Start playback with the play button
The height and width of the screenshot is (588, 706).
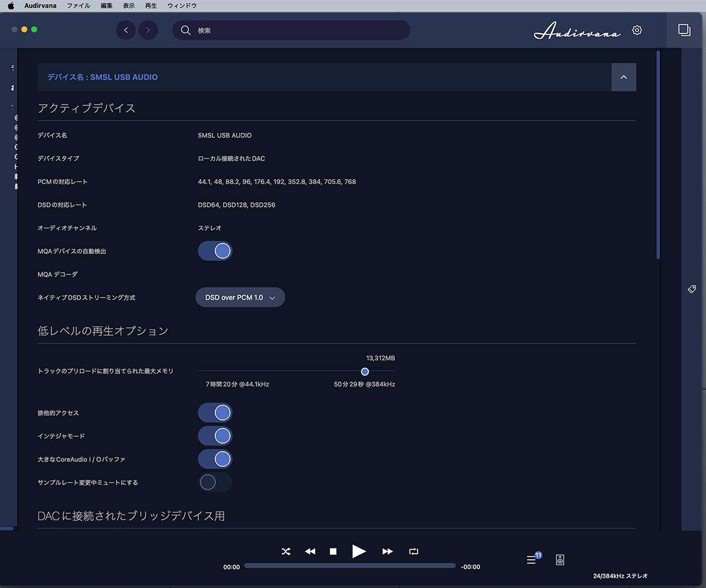pos(359,551)
